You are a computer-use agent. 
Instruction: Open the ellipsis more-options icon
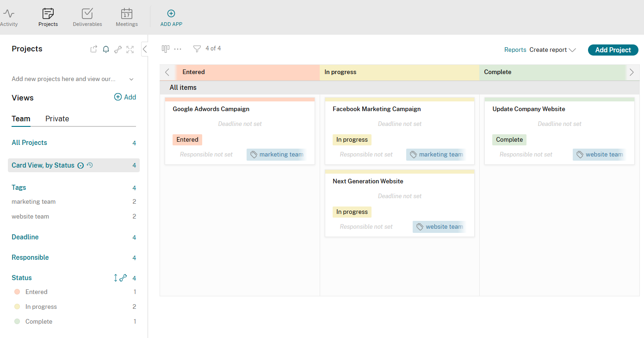[x=178, y=49]
